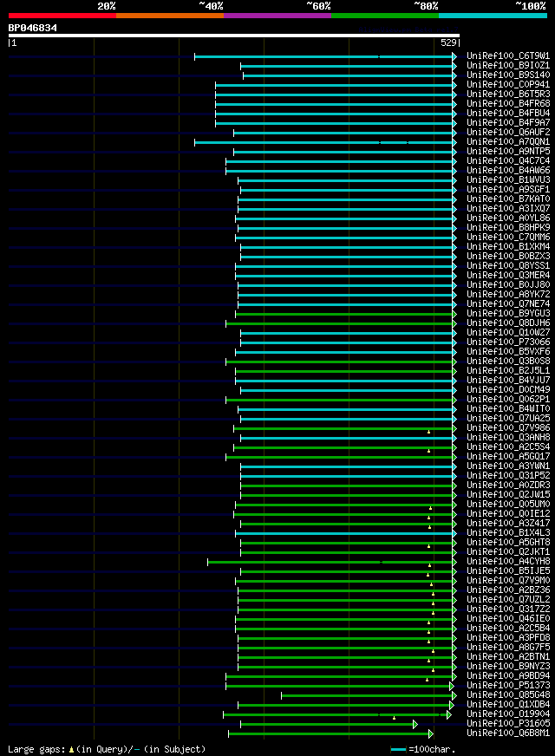
Task: Select hit label UniRef100_A7QQN1
Action: coord(508,142)
